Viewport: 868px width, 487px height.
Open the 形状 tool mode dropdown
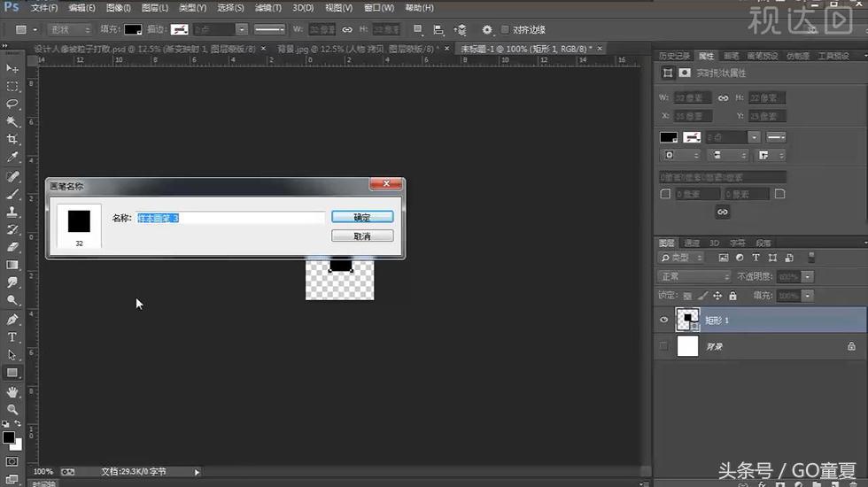[66, 29]
